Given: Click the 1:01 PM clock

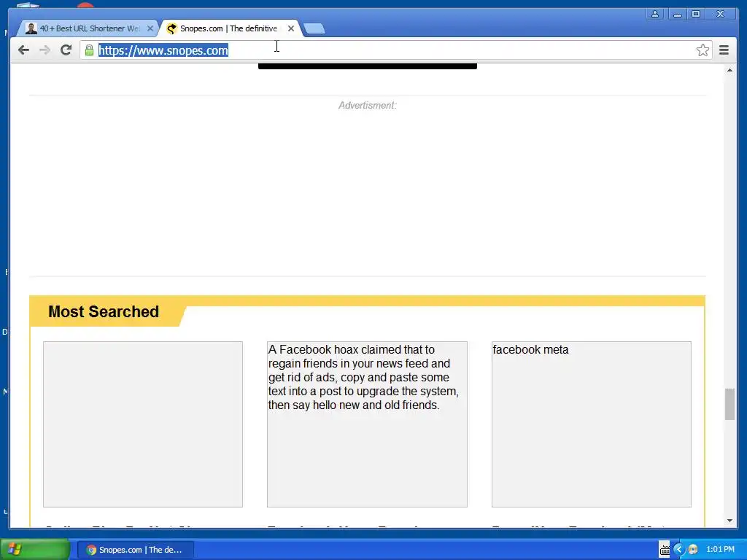Looking at the screenshot, I should click(x=720, y=550).
